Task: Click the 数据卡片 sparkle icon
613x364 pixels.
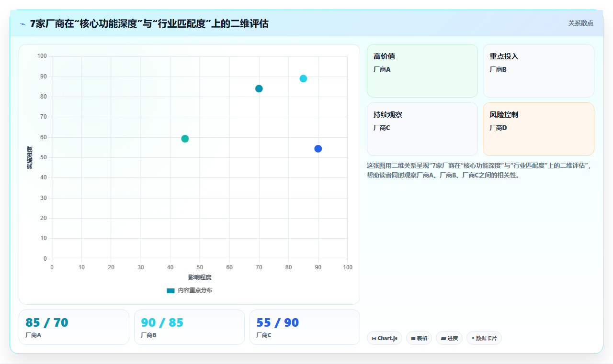Action: click(x=473, y=338)
